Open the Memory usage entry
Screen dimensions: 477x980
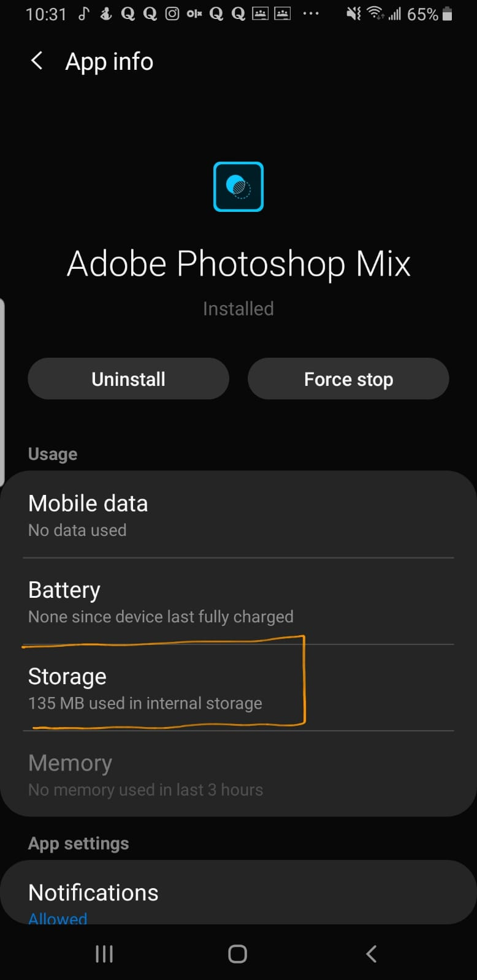pos(238,774)
